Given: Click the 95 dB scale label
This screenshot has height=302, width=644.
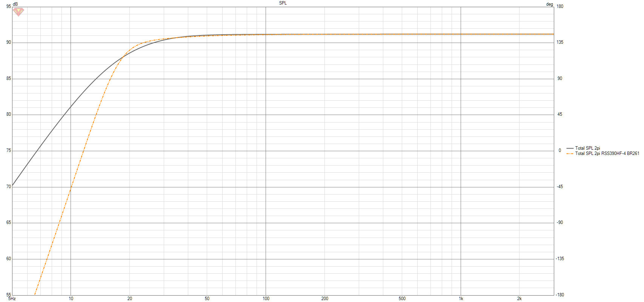Looking at the screenshot, I should [9, 6].
